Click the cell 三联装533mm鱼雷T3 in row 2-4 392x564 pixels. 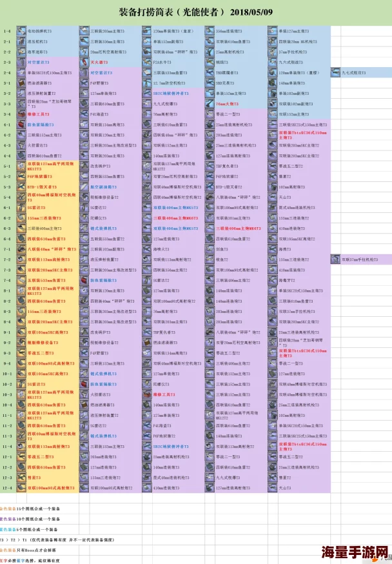[170, 73]
